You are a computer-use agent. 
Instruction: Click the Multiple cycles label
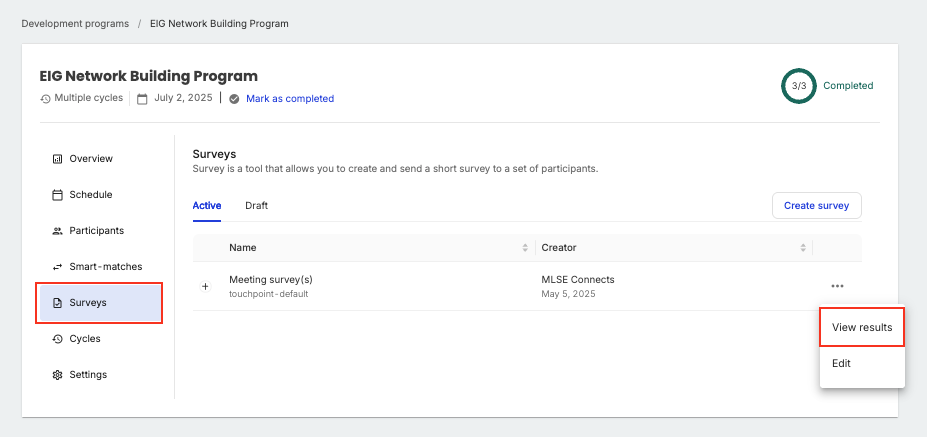(x=89, y=98)
